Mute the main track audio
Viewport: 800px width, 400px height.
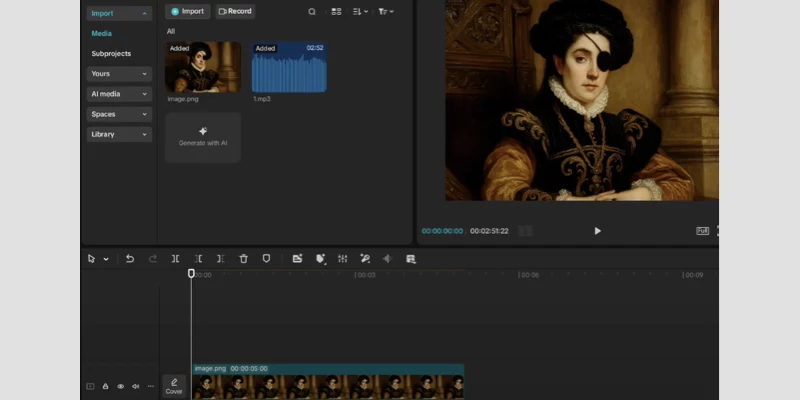136,387
